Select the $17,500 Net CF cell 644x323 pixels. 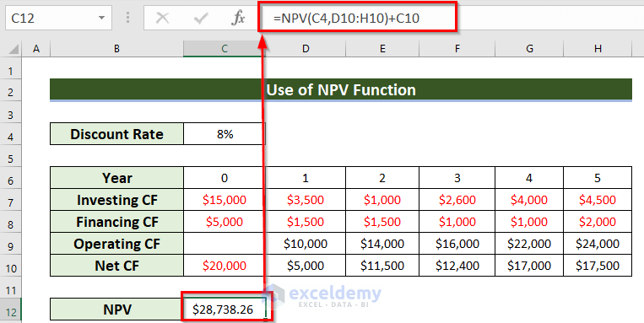click(598, 266)
